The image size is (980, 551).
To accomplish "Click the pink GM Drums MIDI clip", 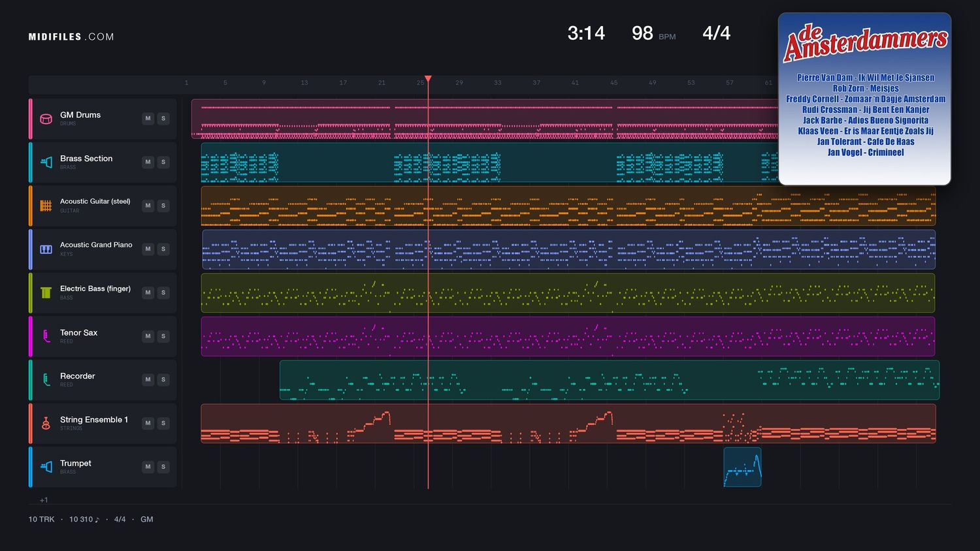I will click(x=485, y=119).
